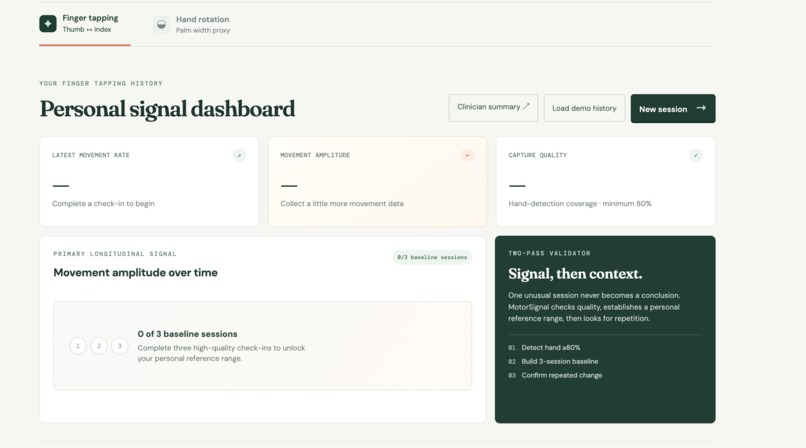Screen dimensions: 806x448
Task: Click the Finger tapping star icon
Action: [48, 23]
